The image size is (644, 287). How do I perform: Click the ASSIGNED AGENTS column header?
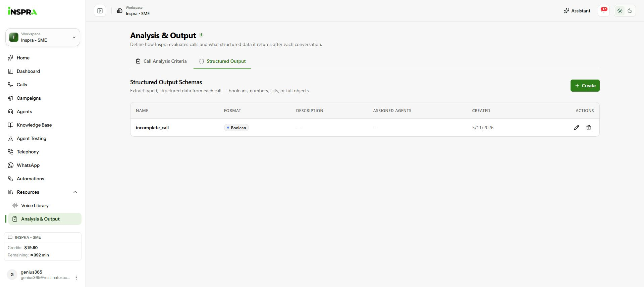click(x=392, y=110)
